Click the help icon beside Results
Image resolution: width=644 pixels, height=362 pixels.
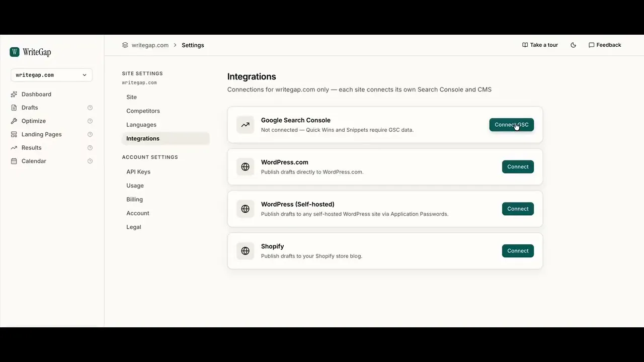(x=90, y=148)
